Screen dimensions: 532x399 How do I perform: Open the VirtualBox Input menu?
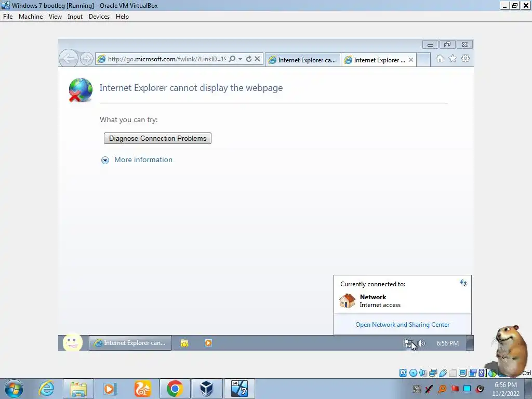(x=75, y=16)
